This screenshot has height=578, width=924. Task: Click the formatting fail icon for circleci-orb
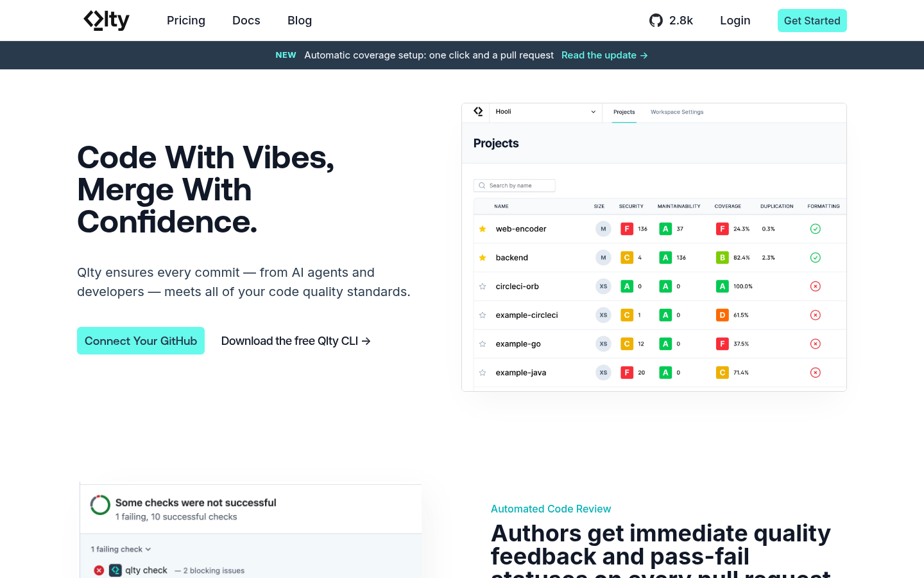point(816,286)
